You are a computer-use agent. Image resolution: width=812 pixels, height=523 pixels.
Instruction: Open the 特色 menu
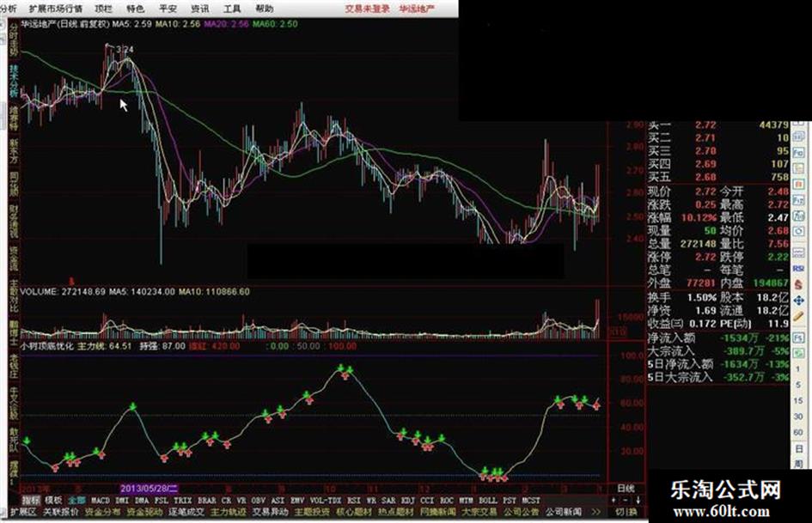135,9
